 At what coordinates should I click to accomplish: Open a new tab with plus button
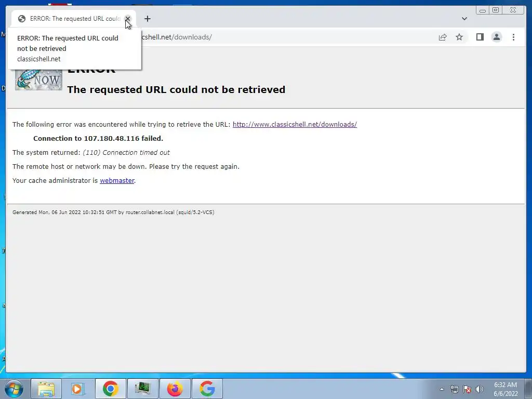tap(147, 19)
